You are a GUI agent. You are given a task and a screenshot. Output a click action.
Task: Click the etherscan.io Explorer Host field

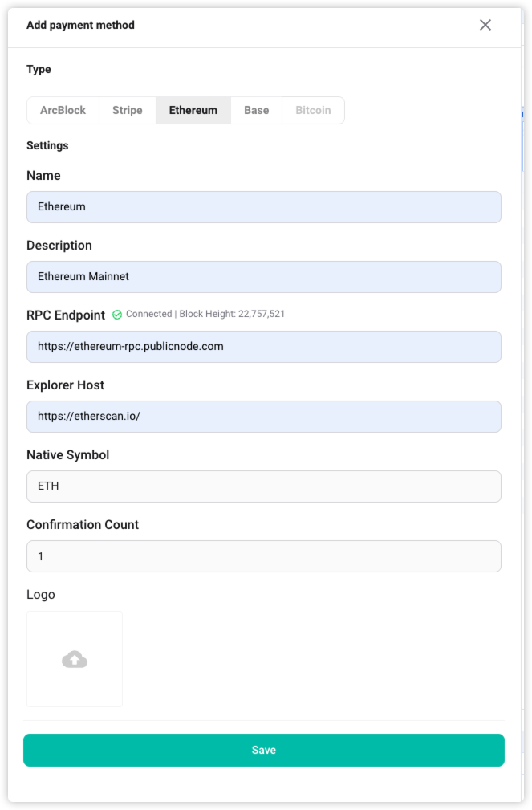pos(264,416)
